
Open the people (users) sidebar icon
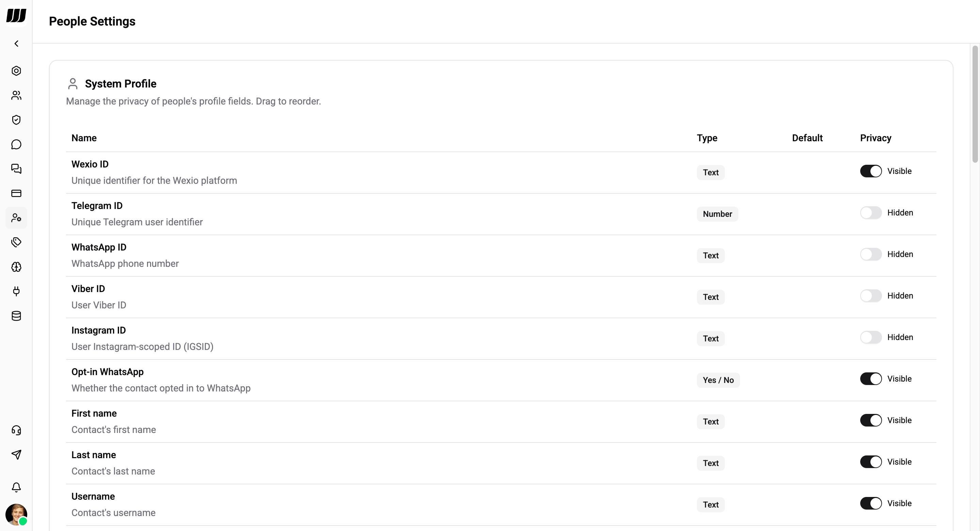[16, 95]
